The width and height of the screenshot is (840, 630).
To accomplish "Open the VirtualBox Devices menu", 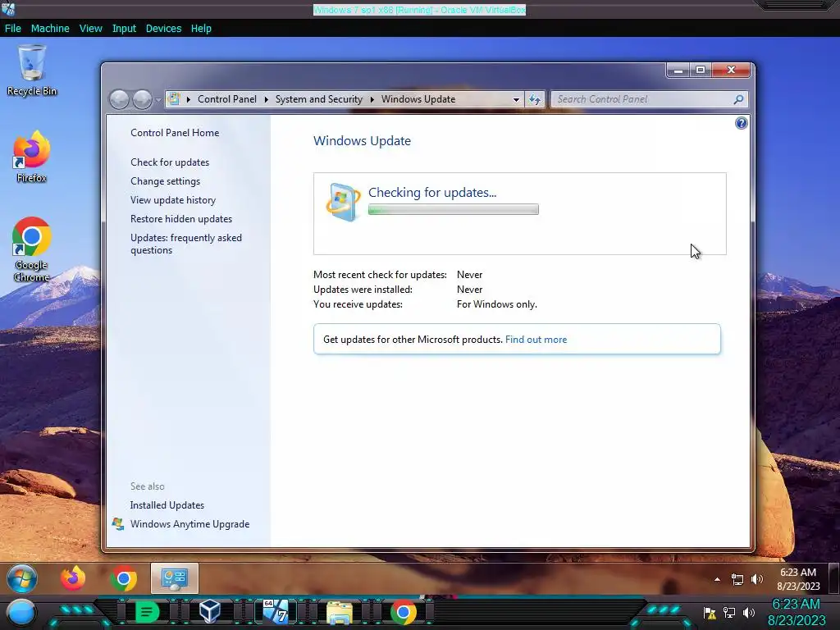I will coord(163,29).
